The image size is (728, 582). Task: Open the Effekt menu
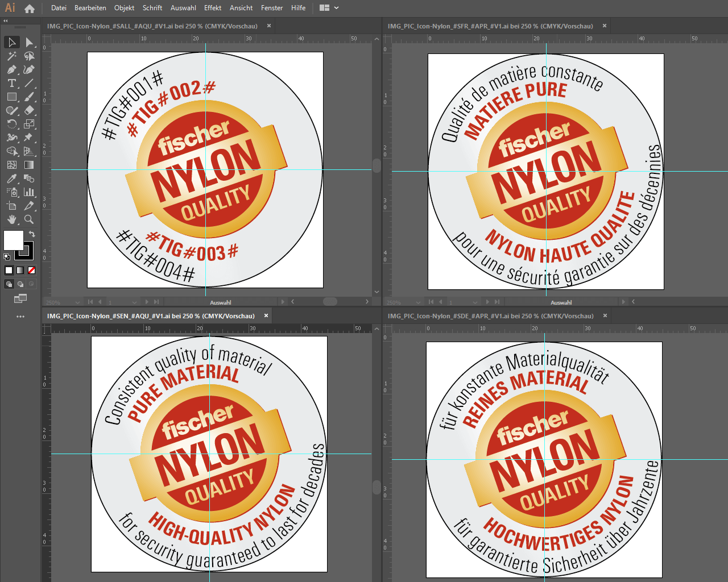(213, 8)
